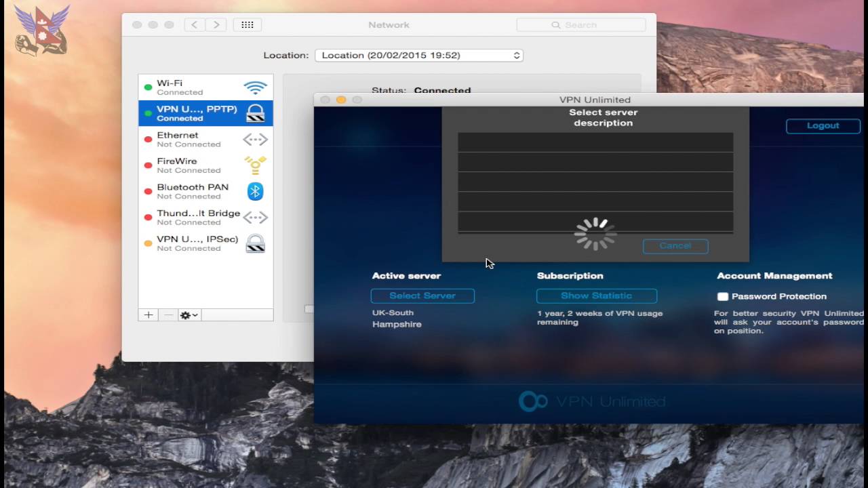Minimize the VPN Unlimited window with yellow button
Screen dimensions: 868x488
tap(341, 100)
